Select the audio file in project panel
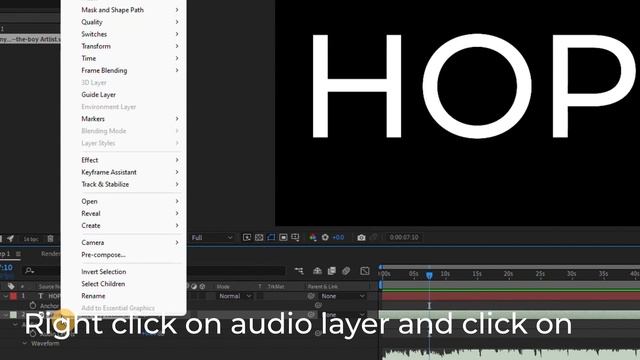The image size is (640, 360). [x=30, y=40]
